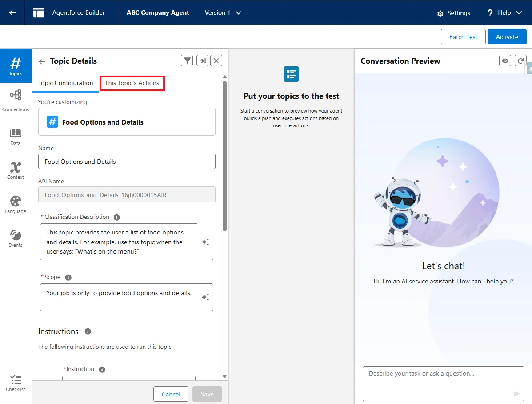The image size is (532, 404).
Task: Close the Topic Details panel
Action: (x=216, y=61)
